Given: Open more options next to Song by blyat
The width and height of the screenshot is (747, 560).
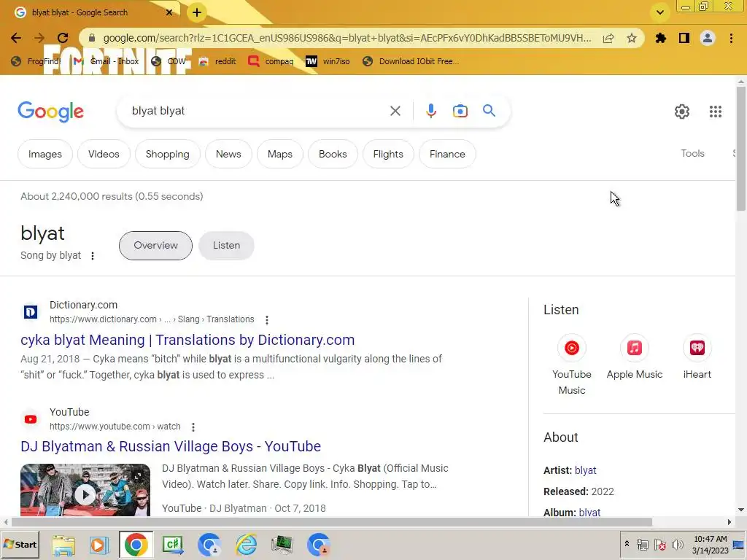Looking at the screenshot, I should pos(93,256).
